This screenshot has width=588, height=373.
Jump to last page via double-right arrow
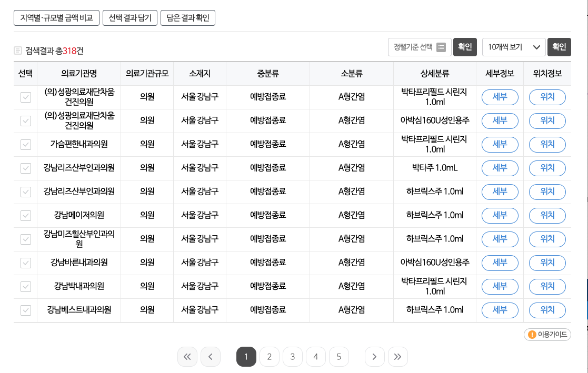click(x=398, y=357)
